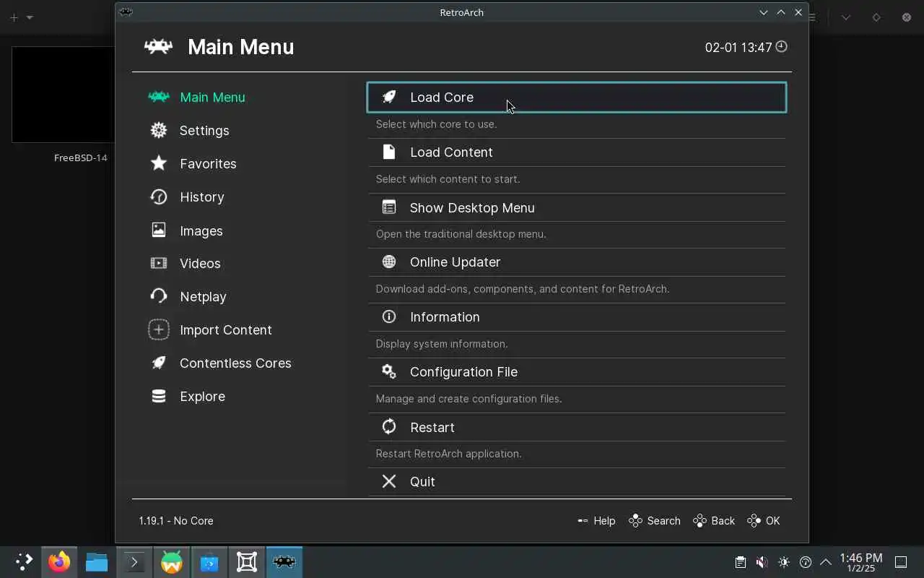Click the headset icon beside Netplay
924x578 pixels.
click(x=159, y=296)
